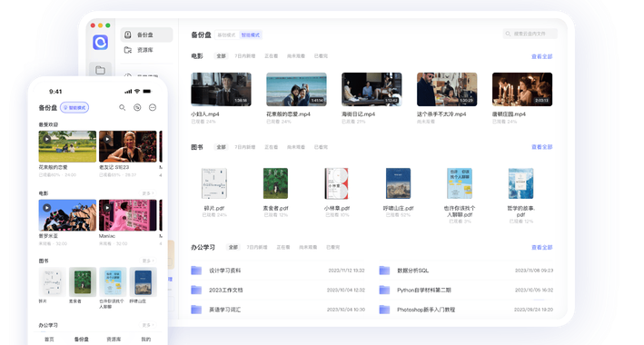Open the Python自学材料第二期 folder icon
This screenshot has width=644, height=345.
click(x=384, y=290)
